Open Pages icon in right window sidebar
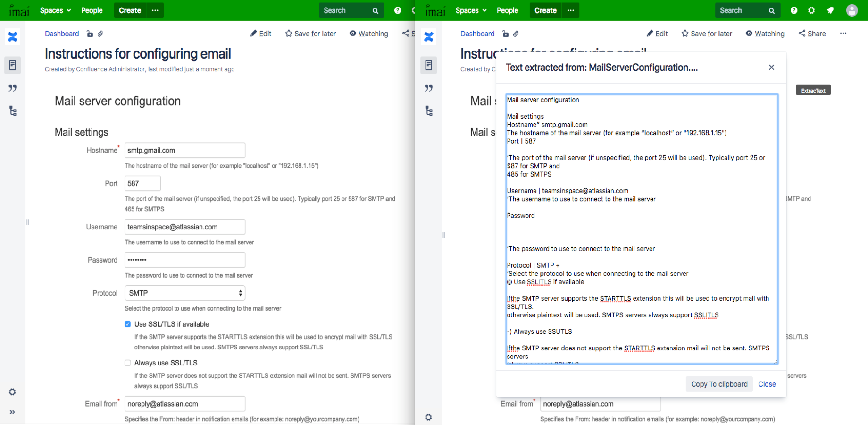This screenshot has height=425, width=868. tap(428, 65)
